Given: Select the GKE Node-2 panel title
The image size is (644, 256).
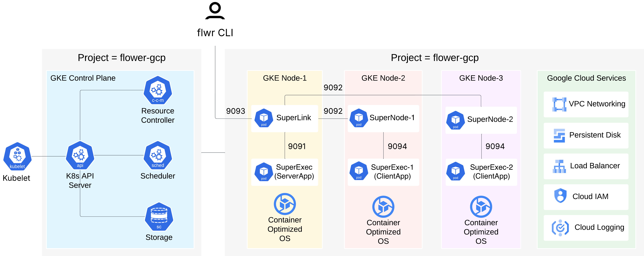Looking at the screenshot, I should (x=383, y=78).
